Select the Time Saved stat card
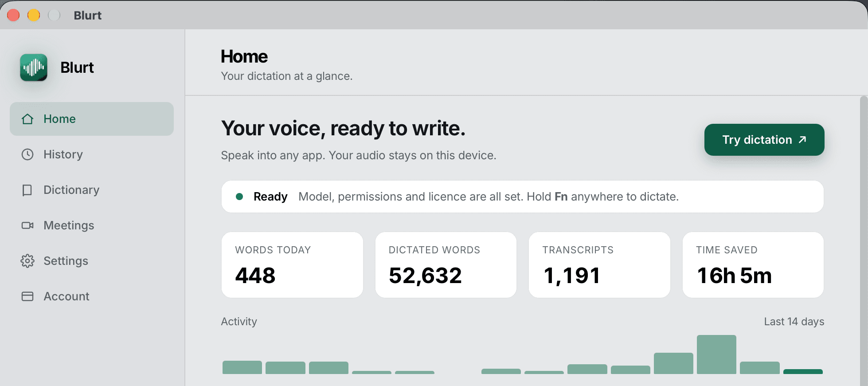Viewport: 868px width, 386px height. [753, 265]
